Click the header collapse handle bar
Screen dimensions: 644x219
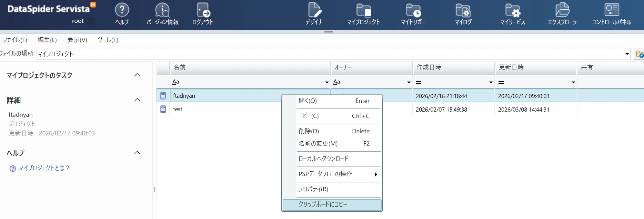coord(329,32)
